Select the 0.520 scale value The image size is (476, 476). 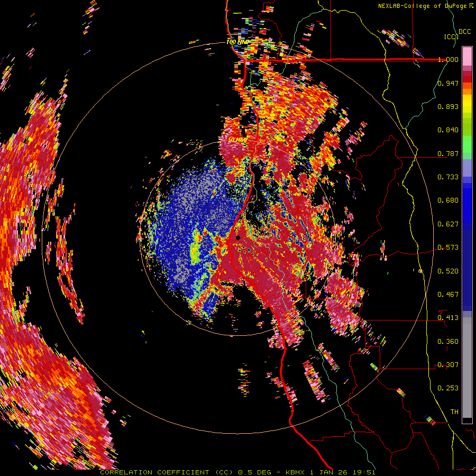tap(448, 271)
